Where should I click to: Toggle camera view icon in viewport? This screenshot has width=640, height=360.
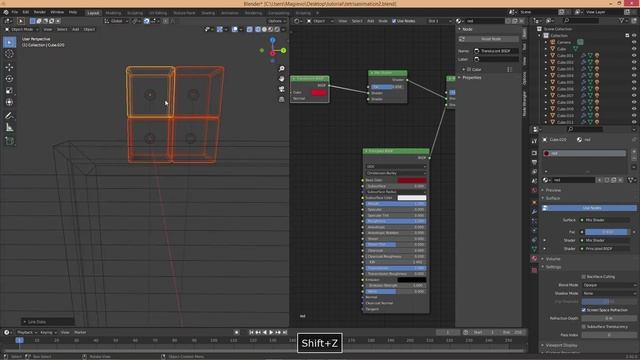[x=282, y=89]
